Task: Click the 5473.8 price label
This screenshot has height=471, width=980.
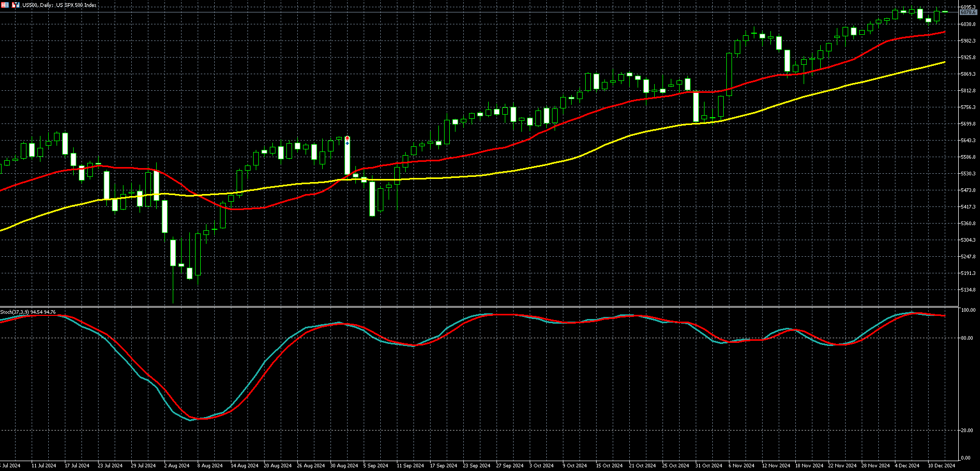Action: click(x=968, y=190)
